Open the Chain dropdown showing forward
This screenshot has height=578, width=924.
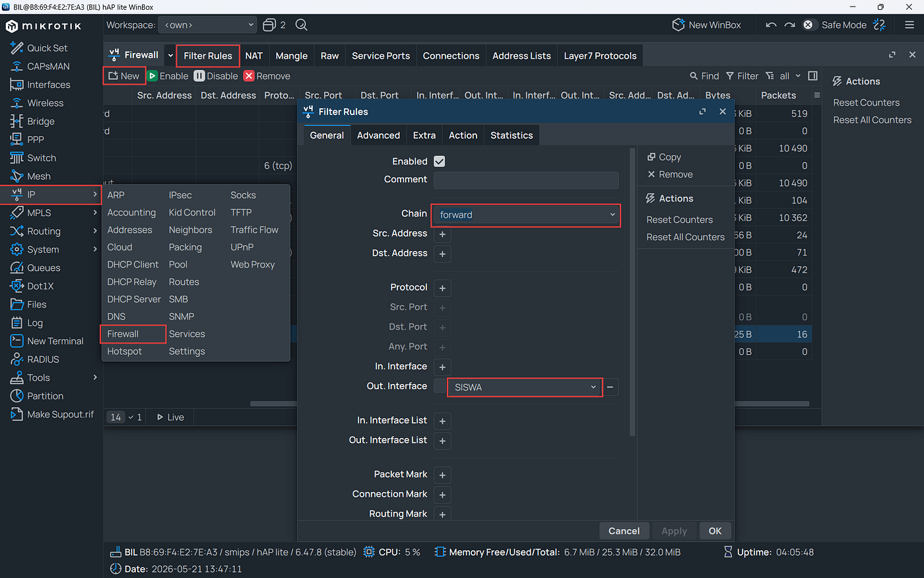(x=527, y=215)
